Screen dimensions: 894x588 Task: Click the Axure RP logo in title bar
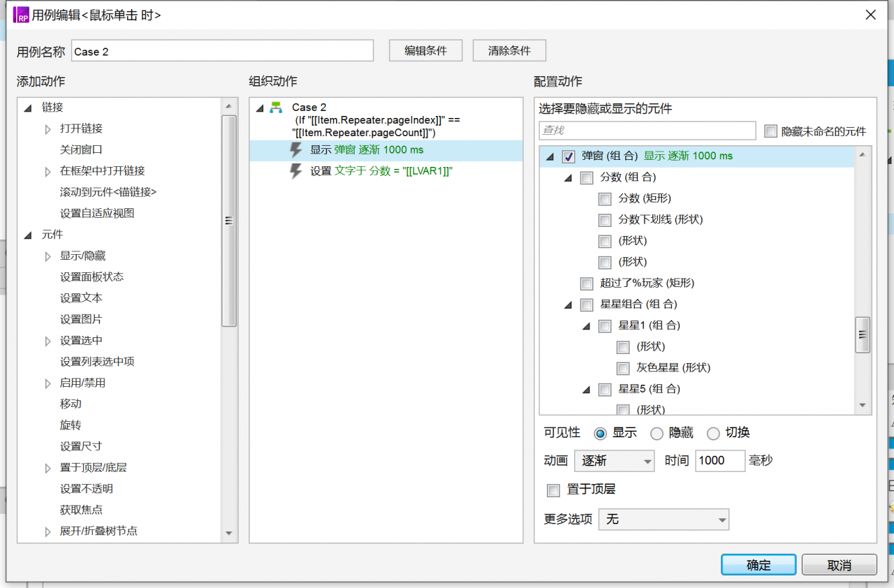click(x=21, y=15)
